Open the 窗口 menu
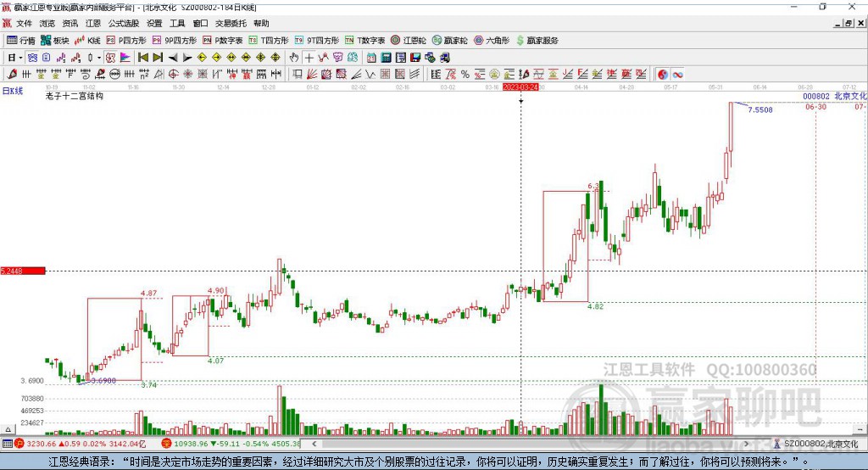Screen dimensions: 868x470 pos(200,23)
